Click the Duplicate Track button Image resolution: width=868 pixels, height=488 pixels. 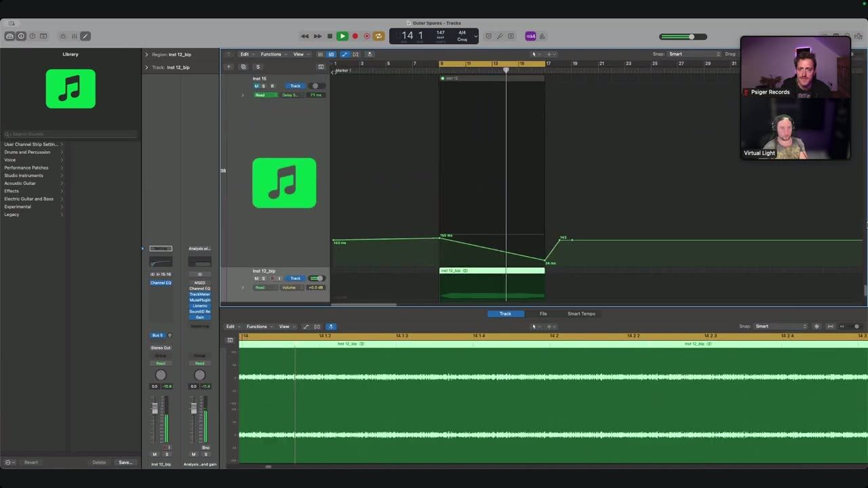click(243, 66)
